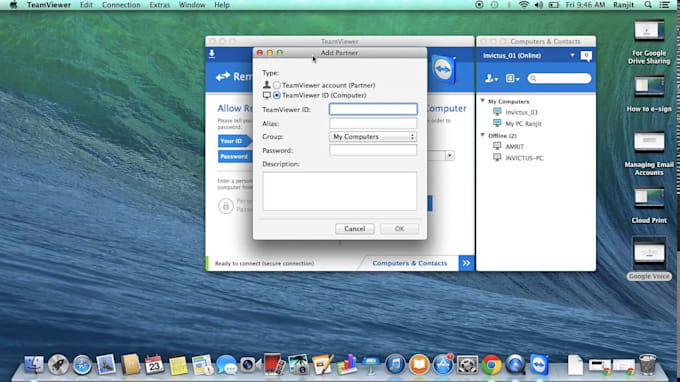The width and height of the screenshot is (680, 382).
Task: Click inside the Description text area
Action: [340, 191]
